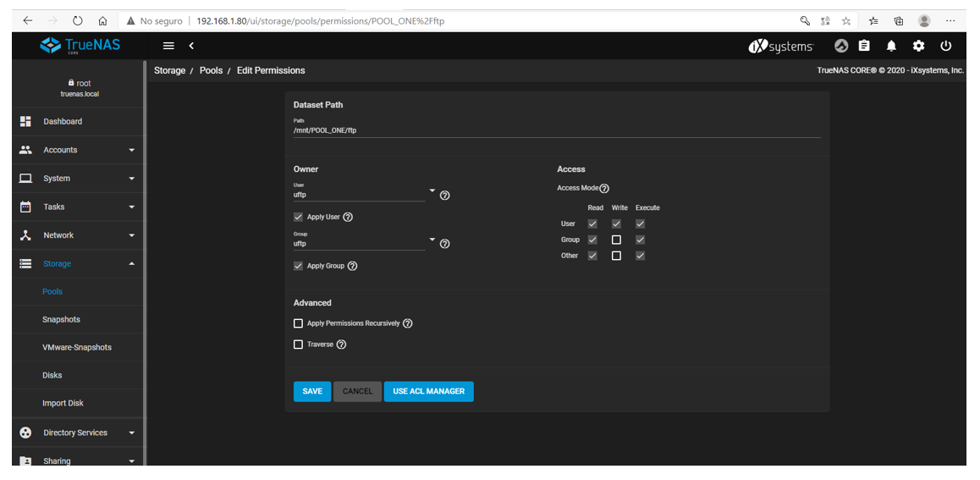Open help for Access Mode

pyautogui.click(x=604, y=188)
